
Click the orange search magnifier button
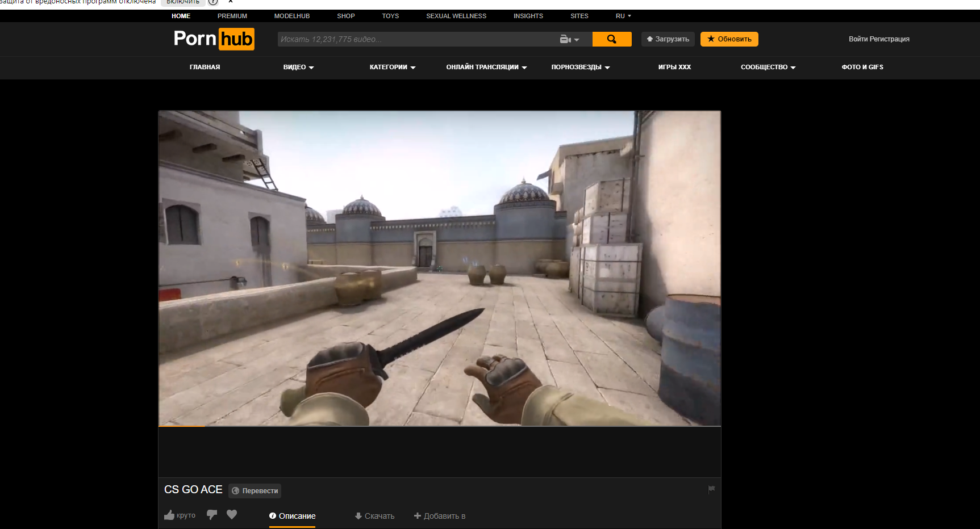[x=612, y=39]
